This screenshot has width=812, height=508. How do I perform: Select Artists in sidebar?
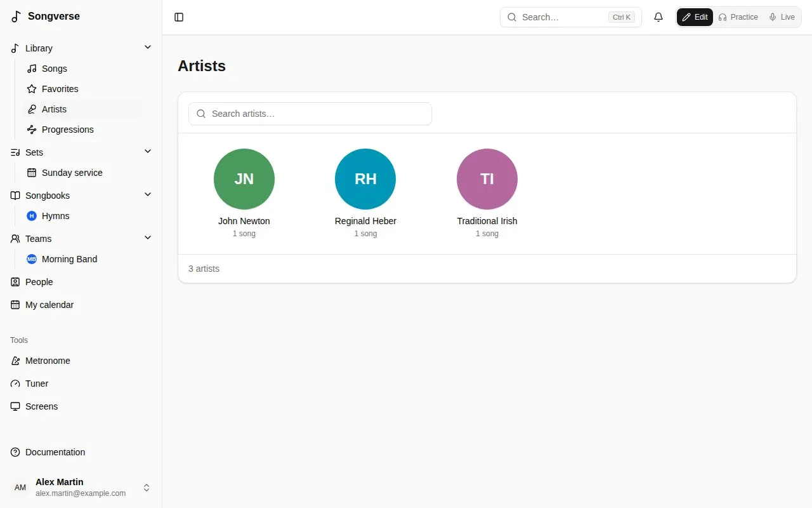81,109
